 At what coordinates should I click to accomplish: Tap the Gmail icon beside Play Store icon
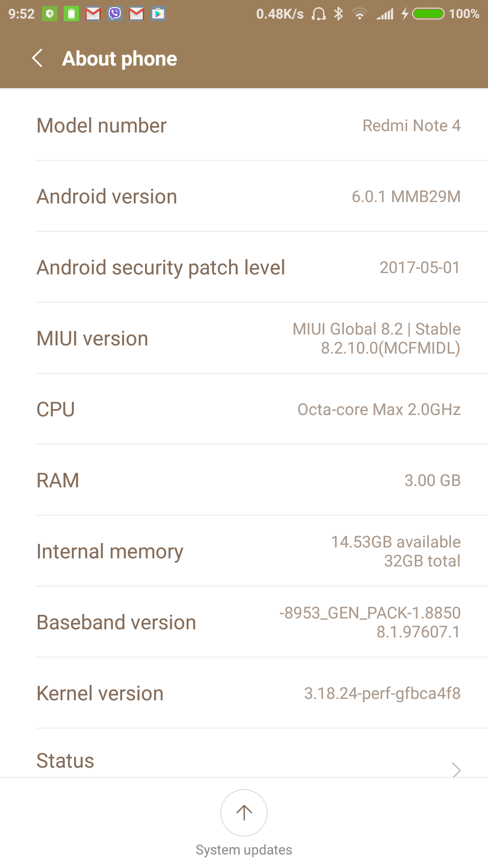pos(136,14)
